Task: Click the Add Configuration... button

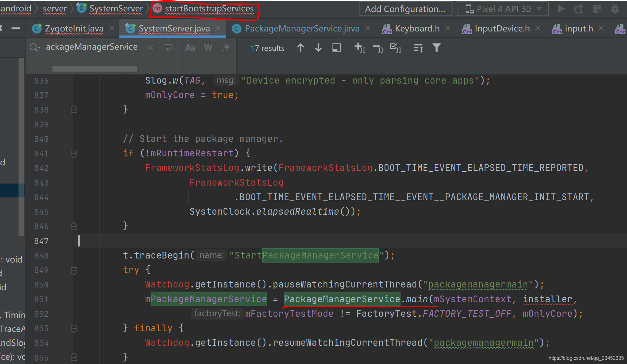Action: pos(405,9)
